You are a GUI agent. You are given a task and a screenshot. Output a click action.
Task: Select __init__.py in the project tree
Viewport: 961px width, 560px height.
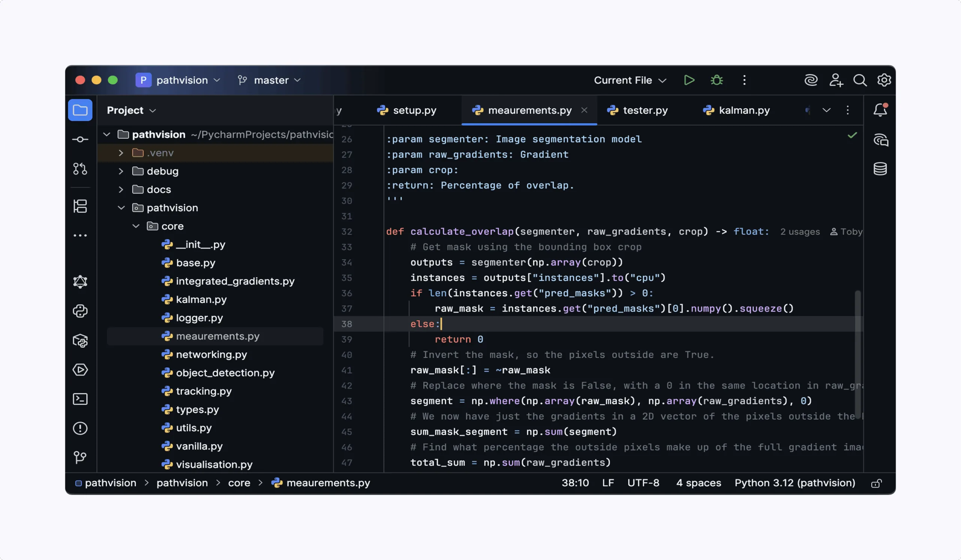pos(200,245)
